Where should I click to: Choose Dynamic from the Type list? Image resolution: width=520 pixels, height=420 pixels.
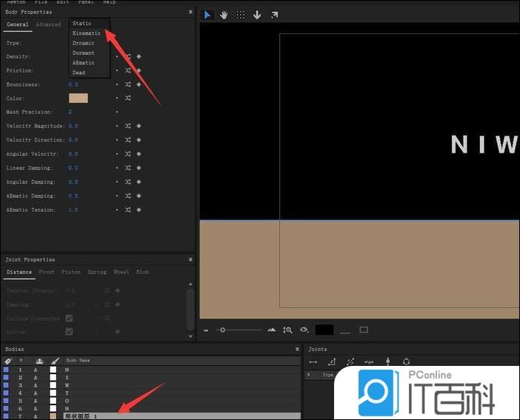click(x=84, y=43)
